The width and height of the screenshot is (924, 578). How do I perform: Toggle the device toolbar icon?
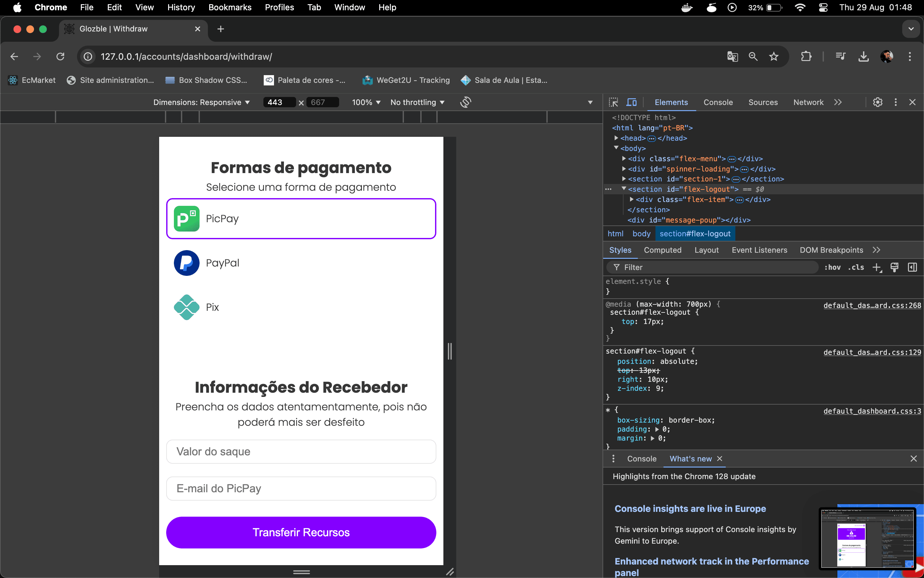pos(631,102)
